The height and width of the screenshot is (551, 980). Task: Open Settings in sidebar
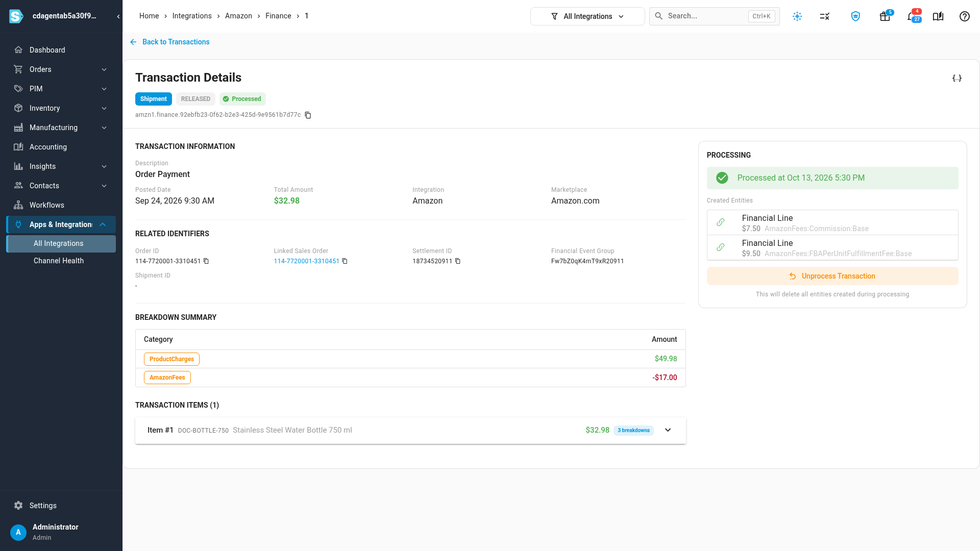tap(61, 506)
